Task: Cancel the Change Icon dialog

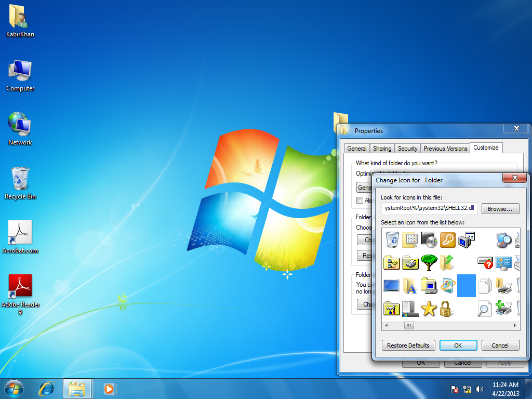Action: coord(500,345)
